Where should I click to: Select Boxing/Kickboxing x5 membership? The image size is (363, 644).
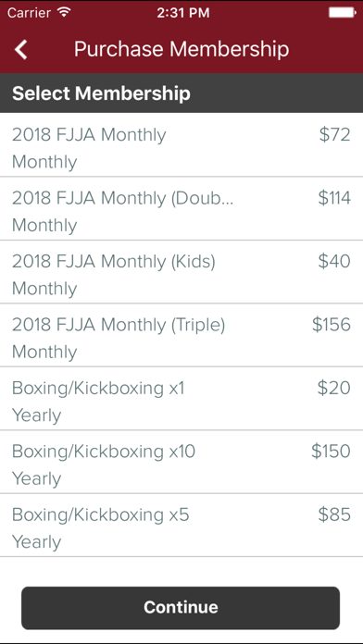coord(181,525)
